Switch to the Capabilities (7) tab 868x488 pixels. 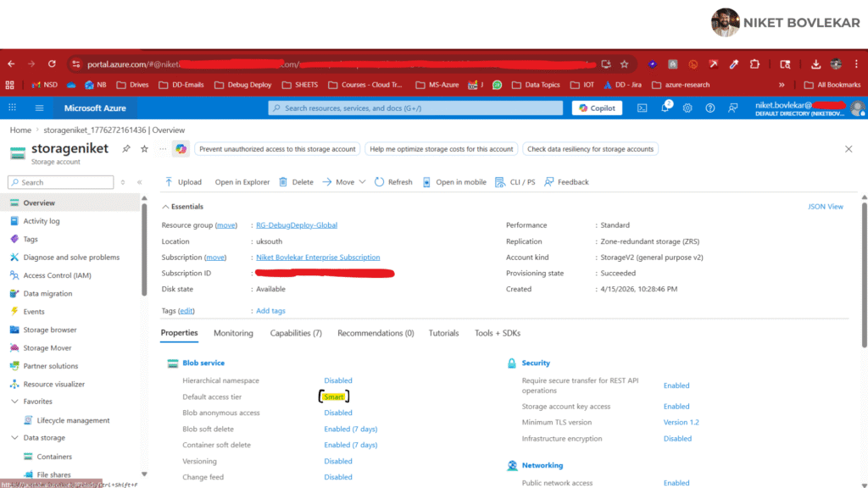click(296, 333)
